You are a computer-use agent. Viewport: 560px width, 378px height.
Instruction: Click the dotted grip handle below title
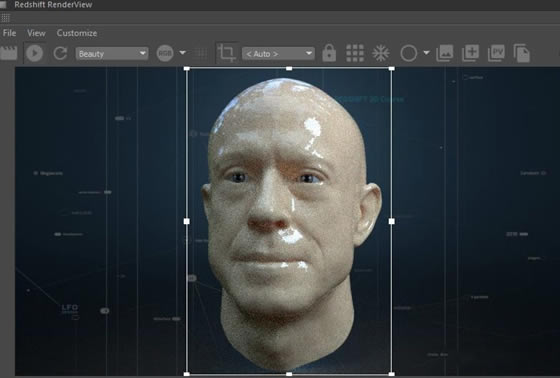[6, 18]
